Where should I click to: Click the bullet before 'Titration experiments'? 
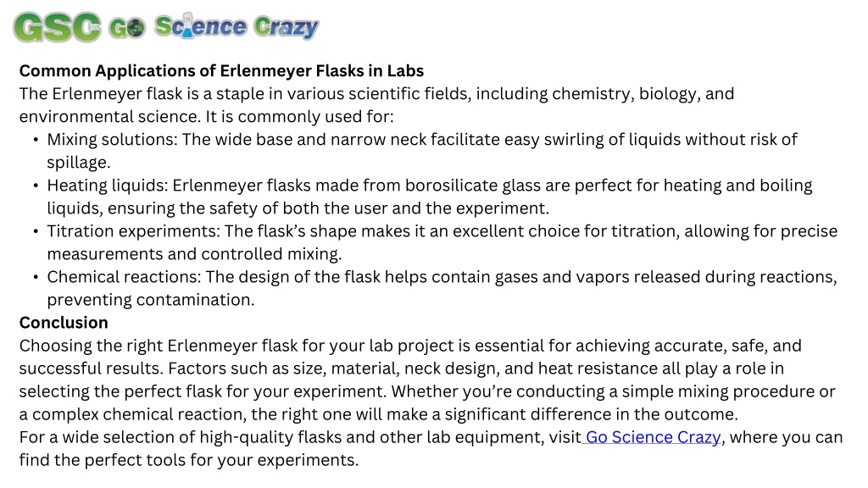36,231
